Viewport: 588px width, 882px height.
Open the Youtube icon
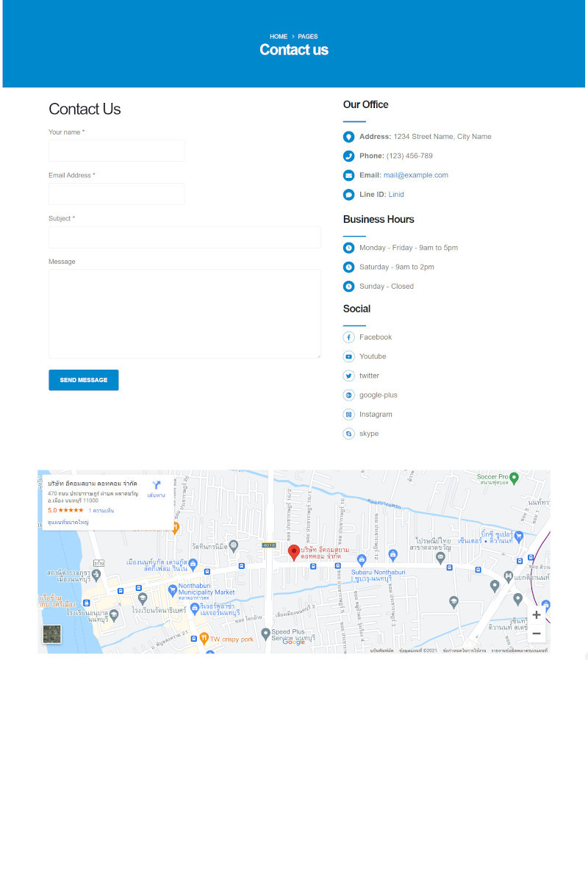point(348,356)
